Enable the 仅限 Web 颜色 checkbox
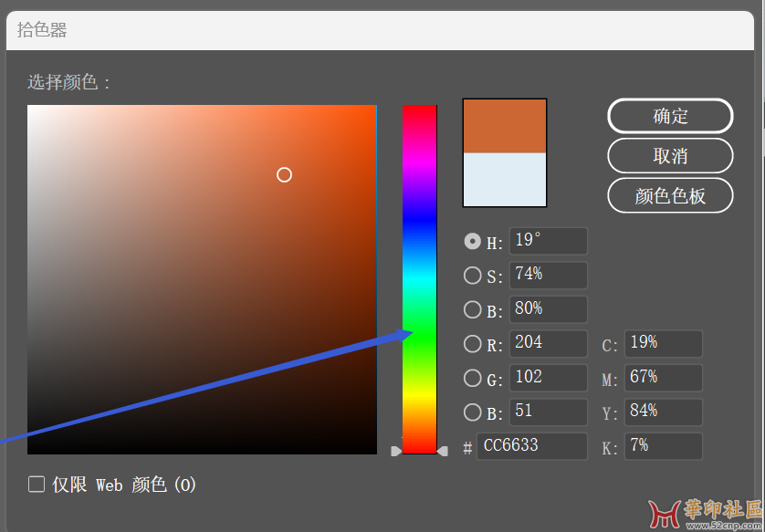 pyautogui.click(x=37, y=485)
